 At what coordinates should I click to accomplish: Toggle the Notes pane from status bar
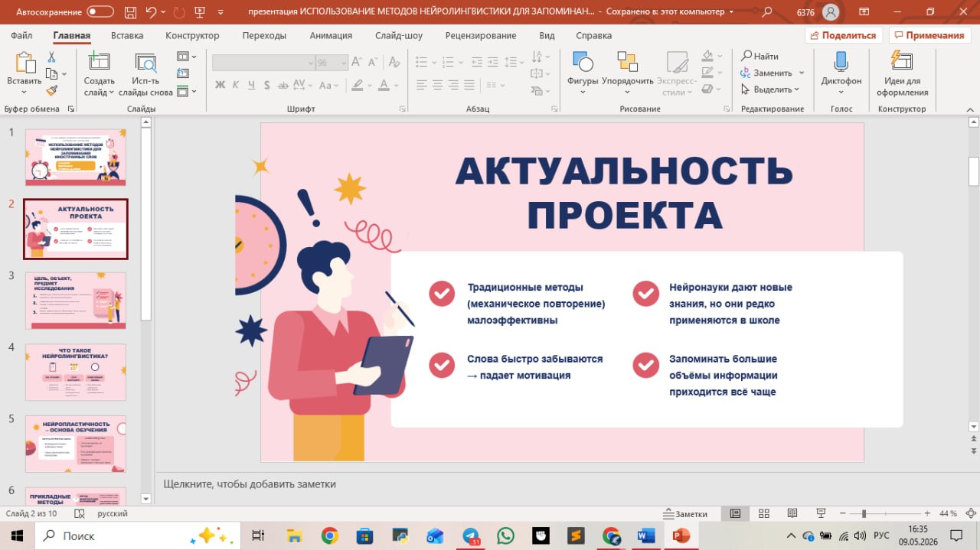point(685,513)
